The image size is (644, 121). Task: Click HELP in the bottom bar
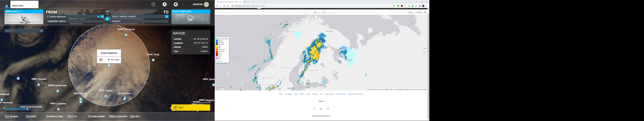pos(135,117)
